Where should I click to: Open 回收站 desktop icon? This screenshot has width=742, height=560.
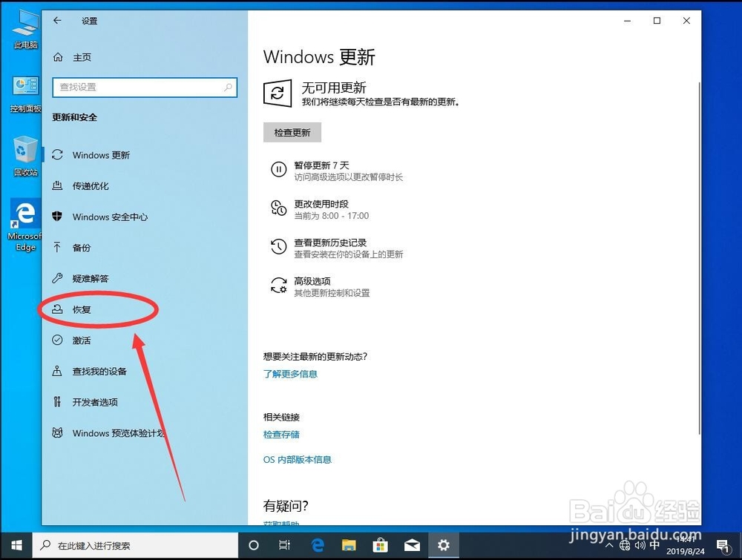[x=25, y=156]
